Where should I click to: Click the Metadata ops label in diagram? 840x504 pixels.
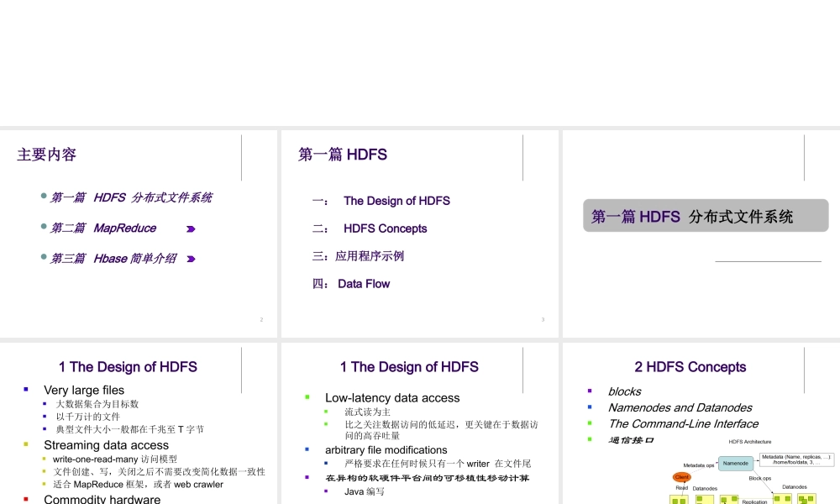tap(699, 465)
